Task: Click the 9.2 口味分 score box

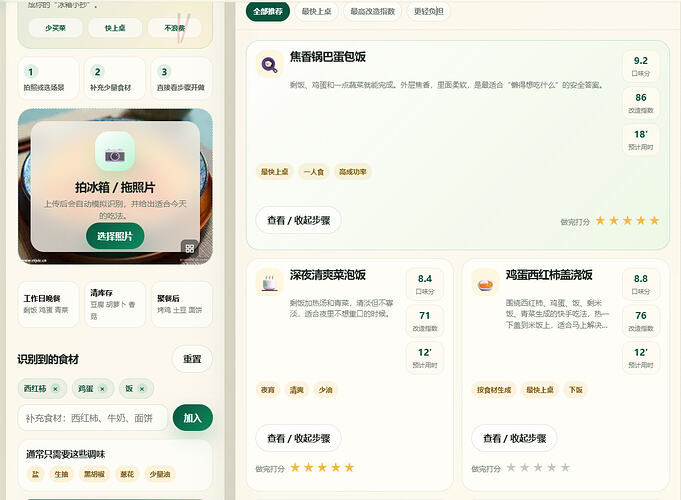Action: (x=641, y=66)
